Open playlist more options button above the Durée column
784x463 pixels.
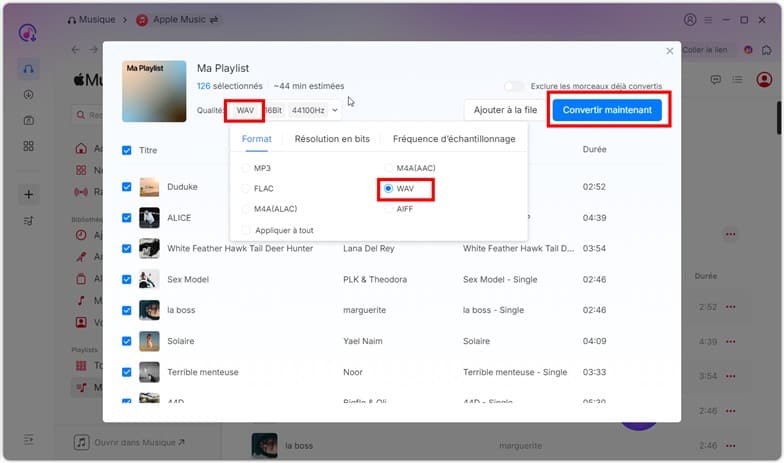(730, 234)
